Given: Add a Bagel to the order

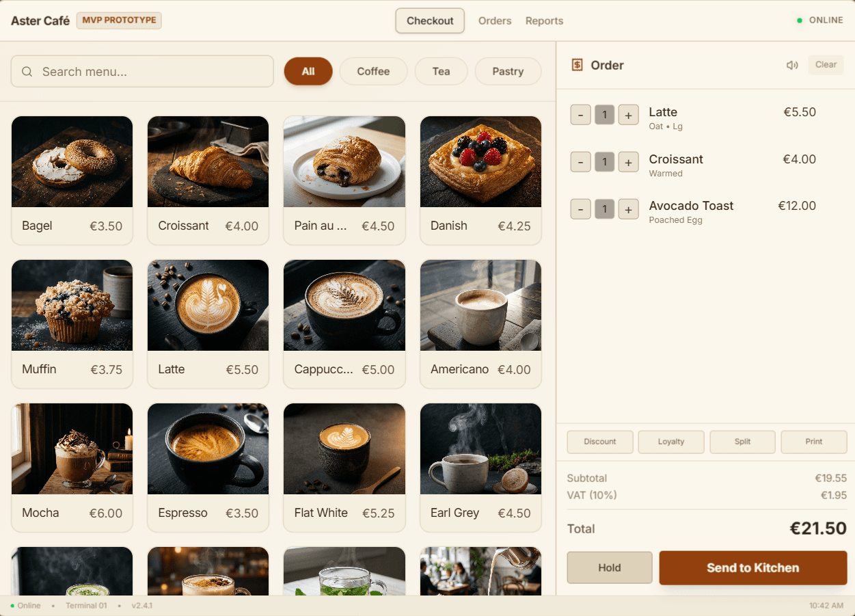Looking at the screenshot, I should (x=72, y=180).
